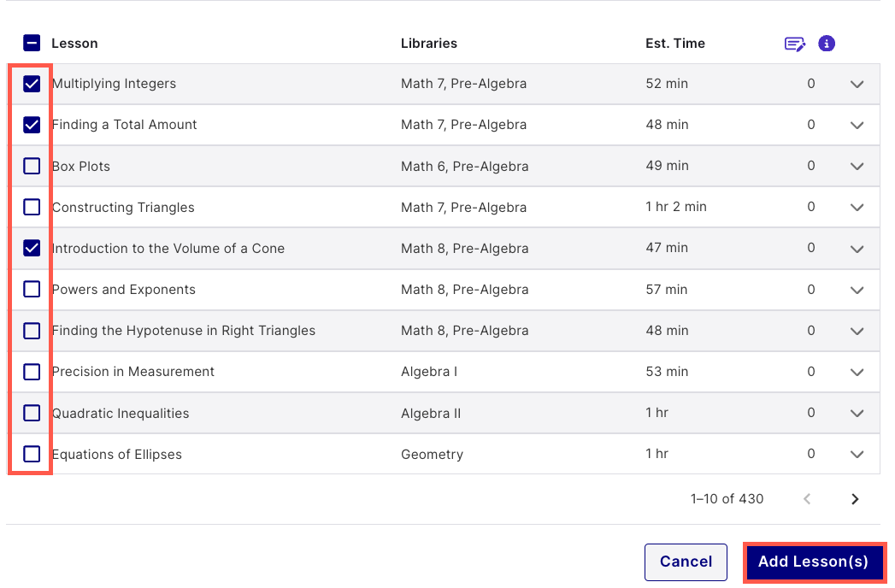895x588 pixels.
Task: Toggle the select-all checkbox in the header
Action: click(x=32, y=43)
